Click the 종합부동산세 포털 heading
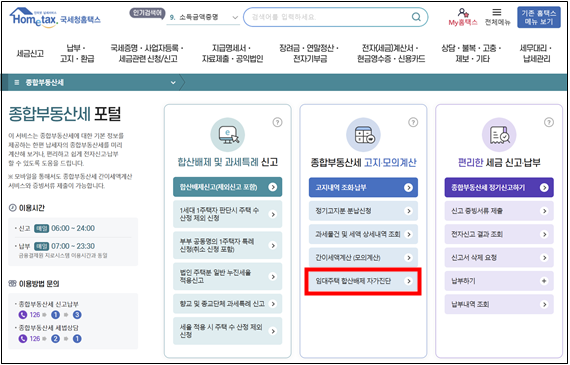Screen dimensions: 570x365 click(65, 114)
